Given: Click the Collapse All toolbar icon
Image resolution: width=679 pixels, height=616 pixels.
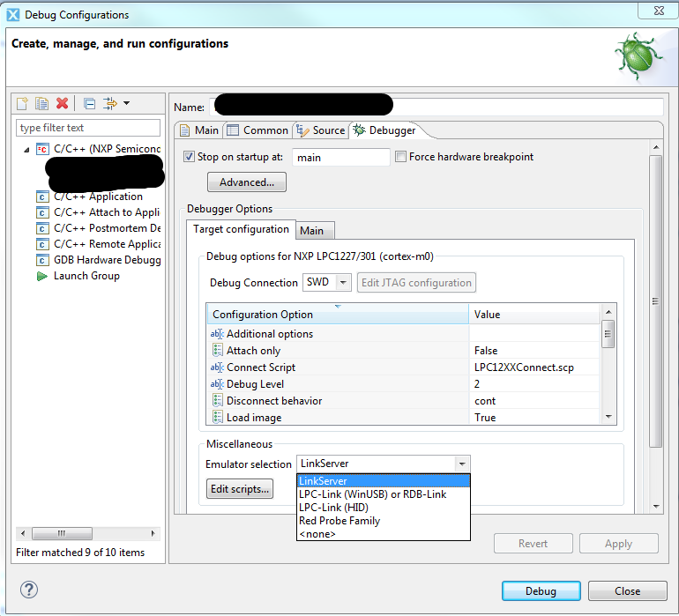Looking at the screenshot, I should [x=89, y=103].
